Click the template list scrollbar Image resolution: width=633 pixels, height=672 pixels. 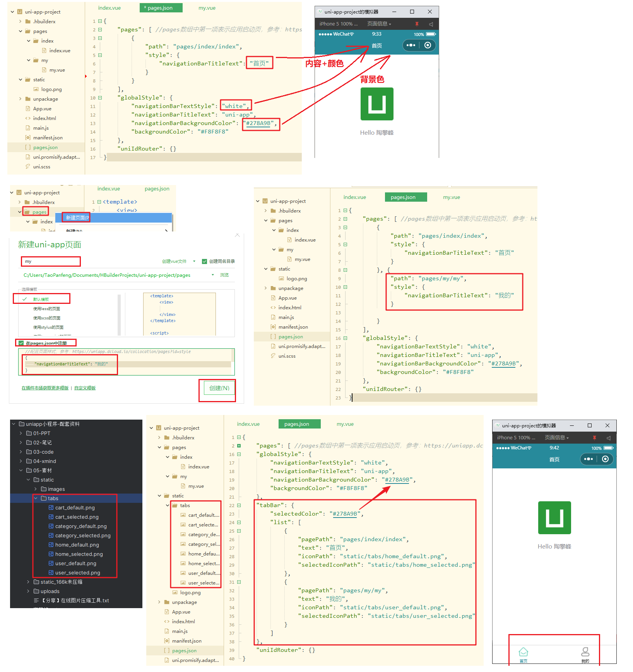click(x=119, y=315)
